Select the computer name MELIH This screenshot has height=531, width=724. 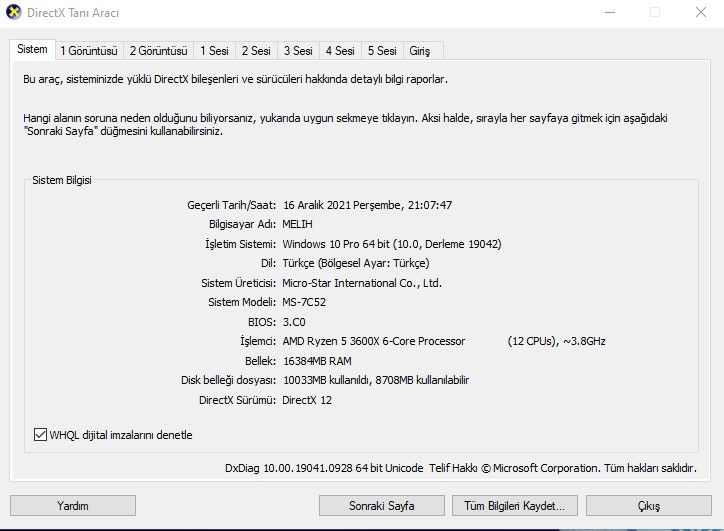(x=297, y=224)
